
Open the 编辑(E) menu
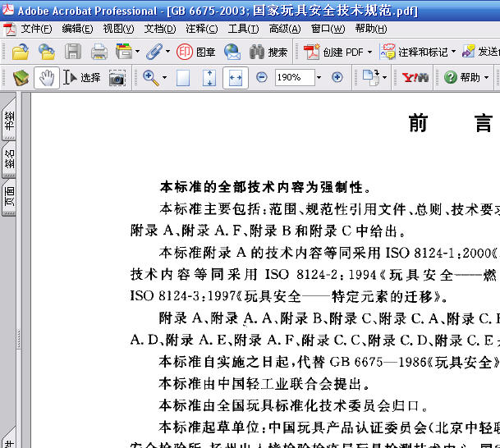point(77,29)
